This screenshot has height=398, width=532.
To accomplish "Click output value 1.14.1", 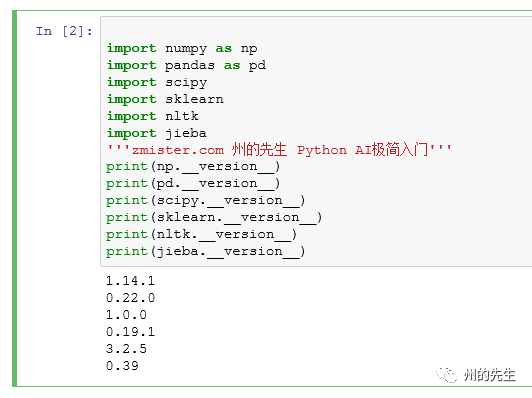I will pos(130,281).
